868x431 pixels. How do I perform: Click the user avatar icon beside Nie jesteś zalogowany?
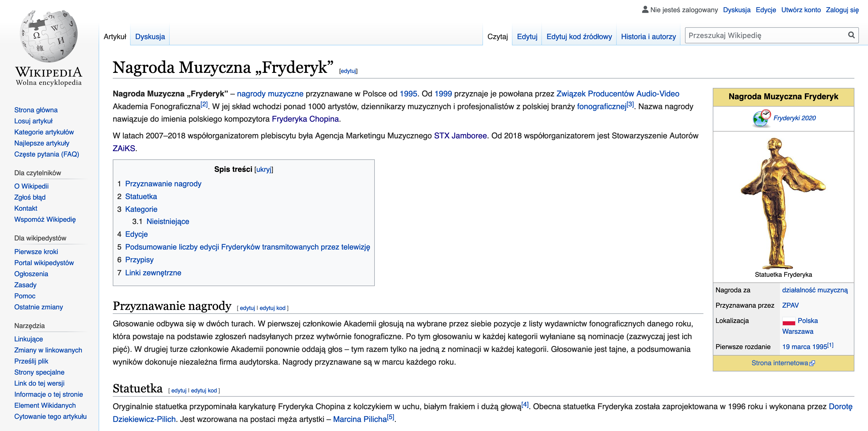[x=645, y=9]
